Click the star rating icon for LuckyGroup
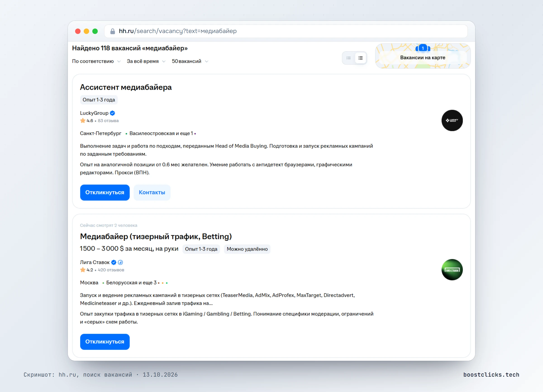 [x=83, y=121]
